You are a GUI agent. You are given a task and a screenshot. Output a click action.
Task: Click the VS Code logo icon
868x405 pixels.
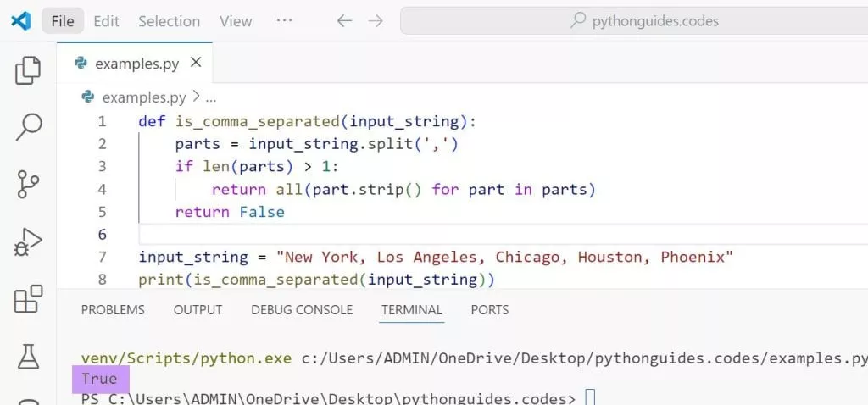click(x=21, y=21)
